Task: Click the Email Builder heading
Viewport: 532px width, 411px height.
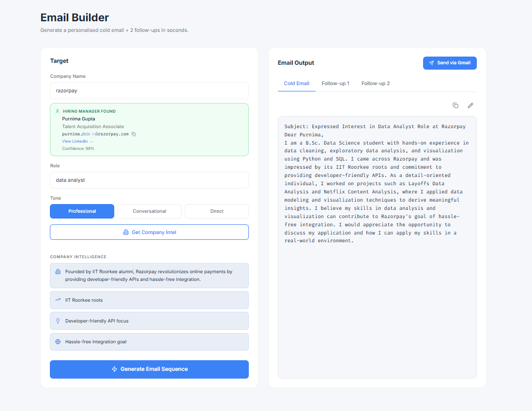Action: point(75,17)
